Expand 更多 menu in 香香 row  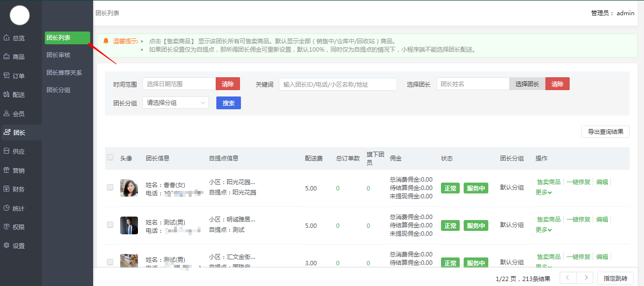tap(543, 192)
